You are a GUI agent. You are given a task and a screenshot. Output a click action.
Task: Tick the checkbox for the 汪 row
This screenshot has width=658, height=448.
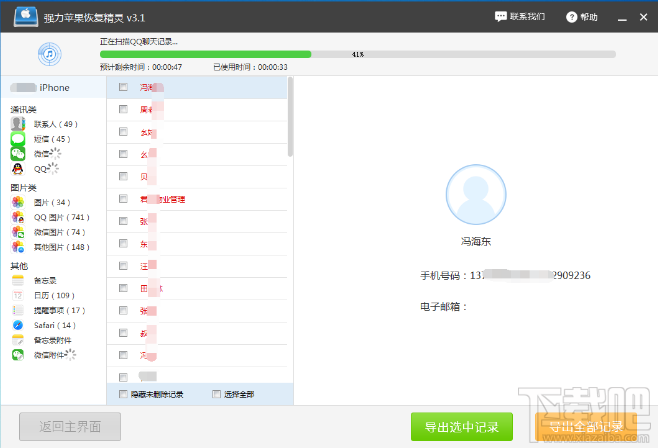point(123,266)
